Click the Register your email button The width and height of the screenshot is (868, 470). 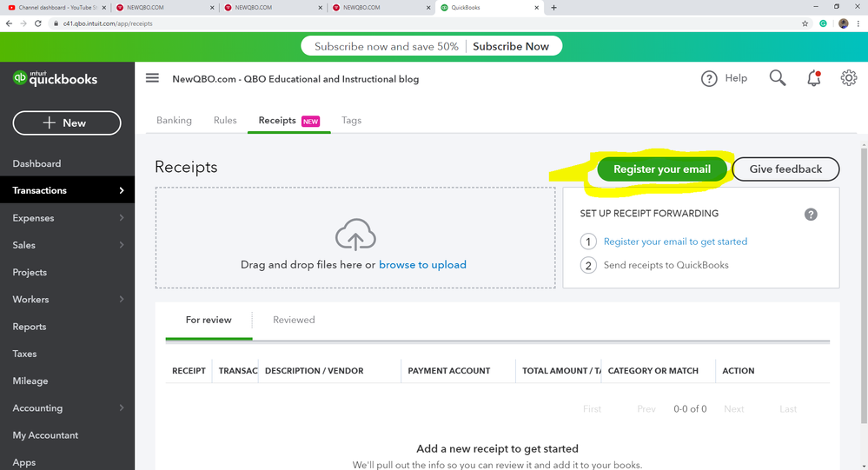coord(662,169)
